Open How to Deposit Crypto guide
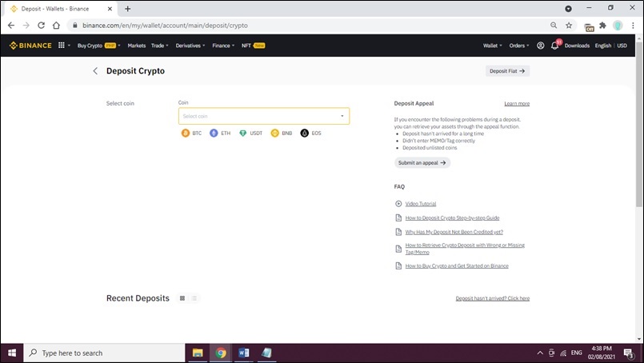This screenshot has width=644, height=363. pos(452,218)
